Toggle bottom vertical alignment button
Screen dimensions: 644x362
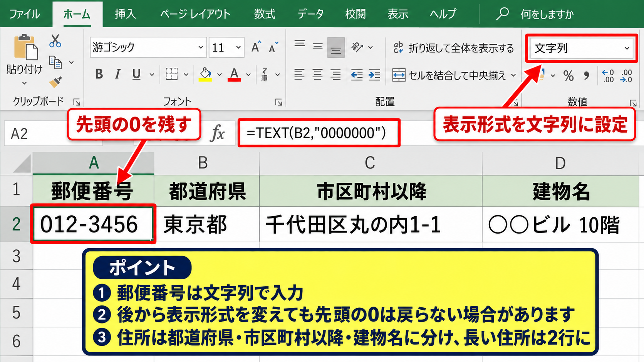pos(336,47)
